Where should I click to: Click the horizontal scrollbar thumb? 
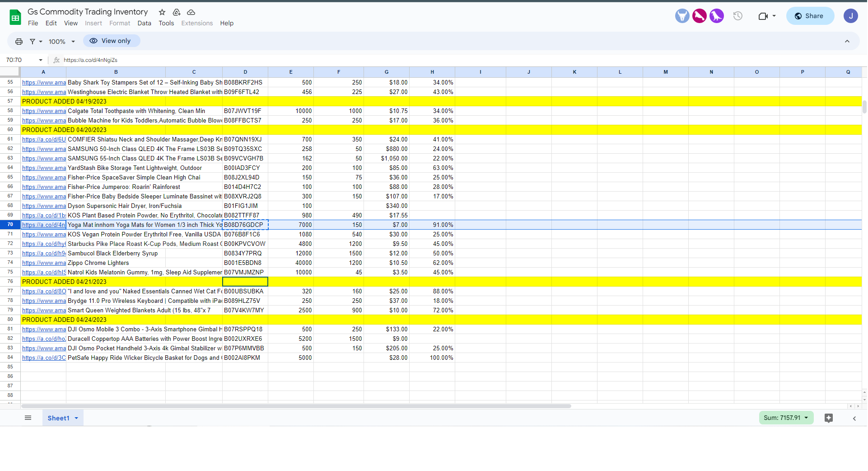click(x=296, y=406)
